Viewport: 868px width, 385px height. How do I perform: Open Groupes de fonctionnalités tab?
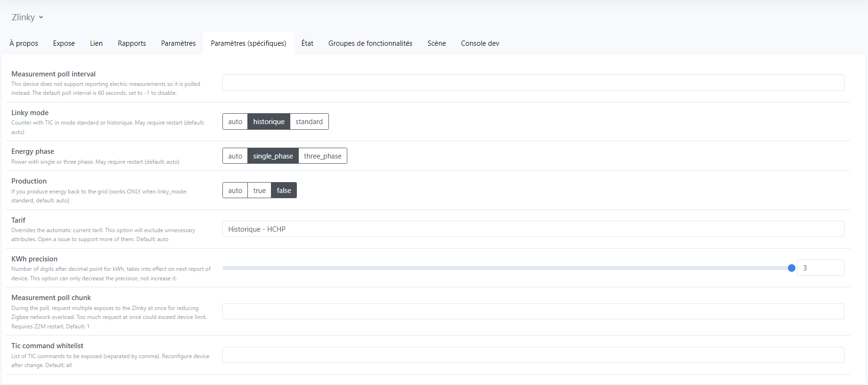pos(370,43)
